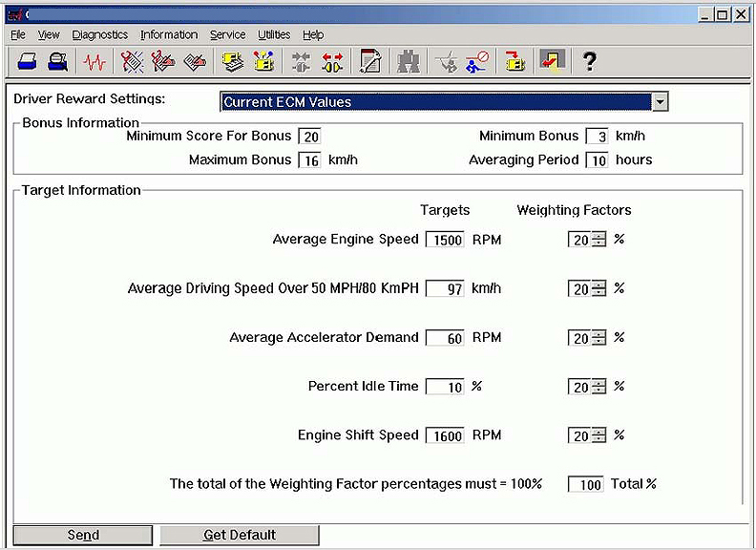Viewport: 756px width, 550px height.
Task: Click the Averaging Period hours field
Action: (597, 160)
